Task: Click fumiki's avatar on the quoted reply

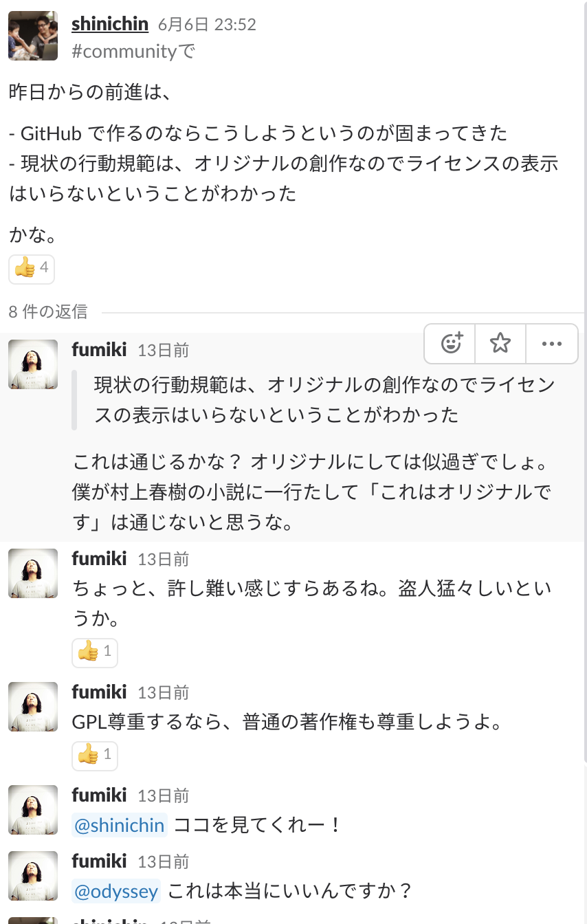Action: [33, 364]
